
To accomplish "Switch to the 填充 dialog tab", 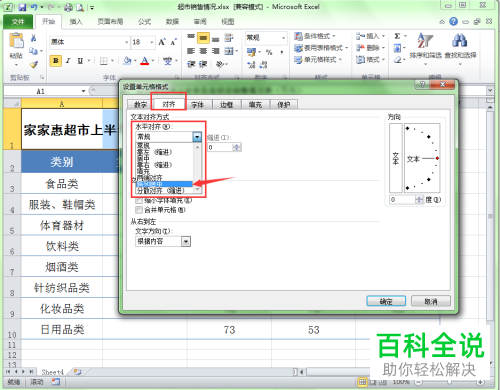I will pos(255,105).
